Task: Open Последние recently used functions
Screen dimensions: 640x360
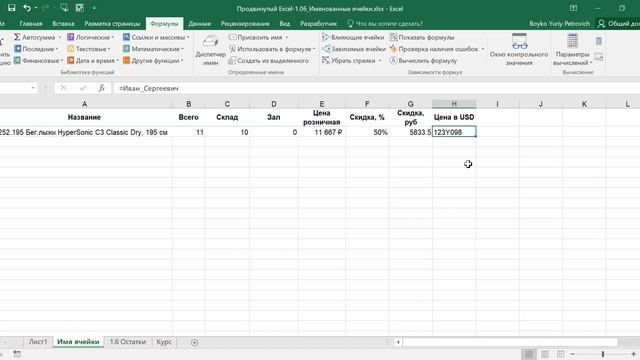Action: 35,49
